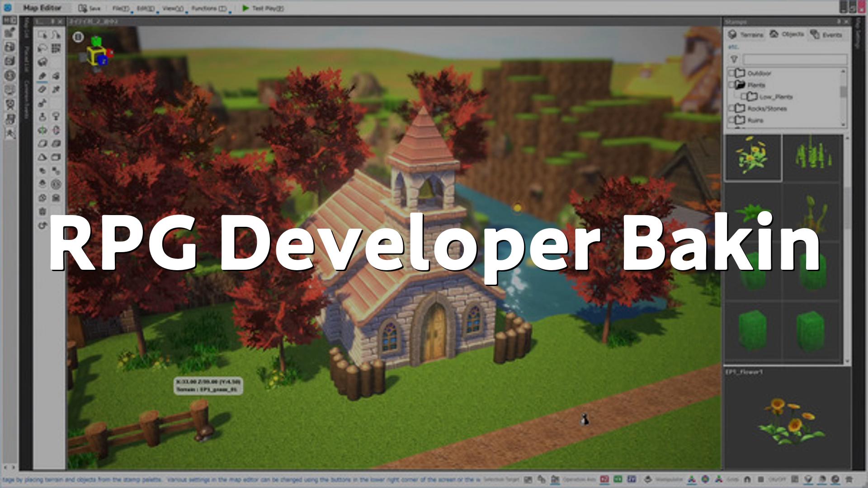Select the Low_Plants folder label

pyautogui.click(x=776, y=97)
